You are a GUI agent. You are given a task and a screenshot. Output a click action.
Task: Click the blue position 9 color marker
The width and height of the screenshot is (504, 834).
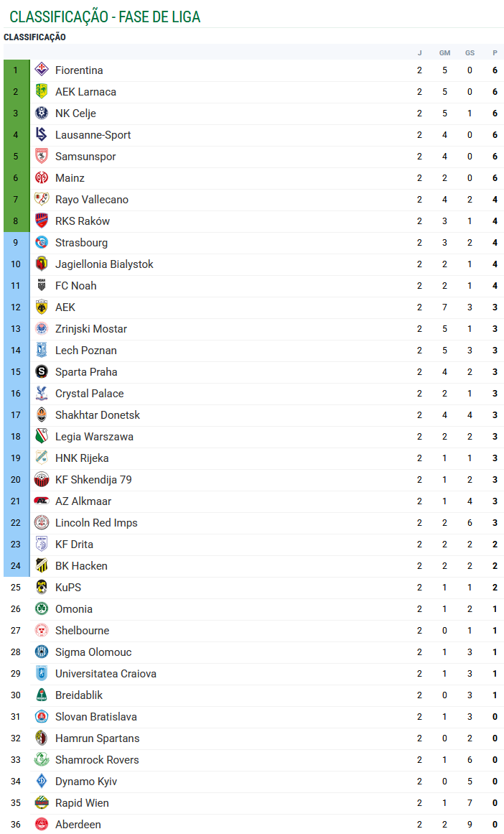click(x=16, y=243)
